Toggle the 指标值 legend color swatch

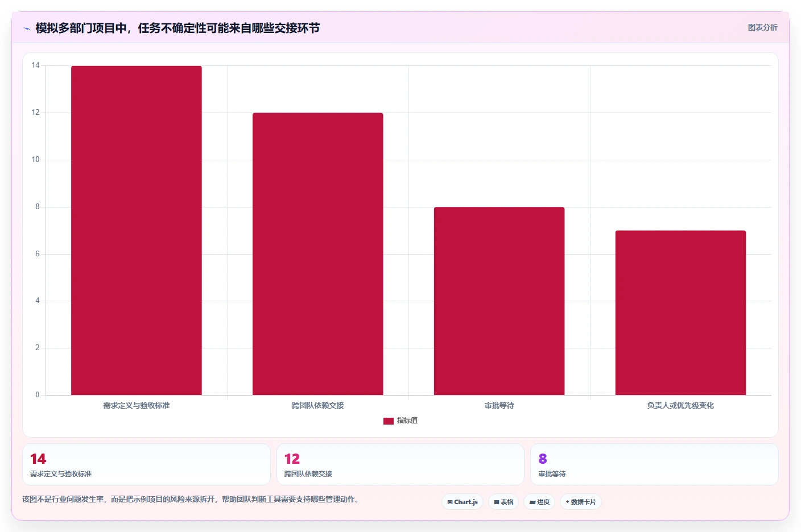[389, 421]
